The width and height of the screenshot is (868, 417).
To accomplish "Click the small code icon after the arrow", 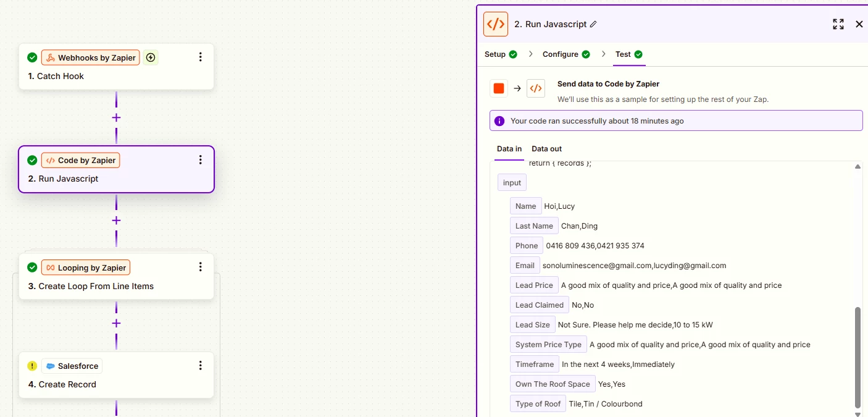I will click(536, 88).
